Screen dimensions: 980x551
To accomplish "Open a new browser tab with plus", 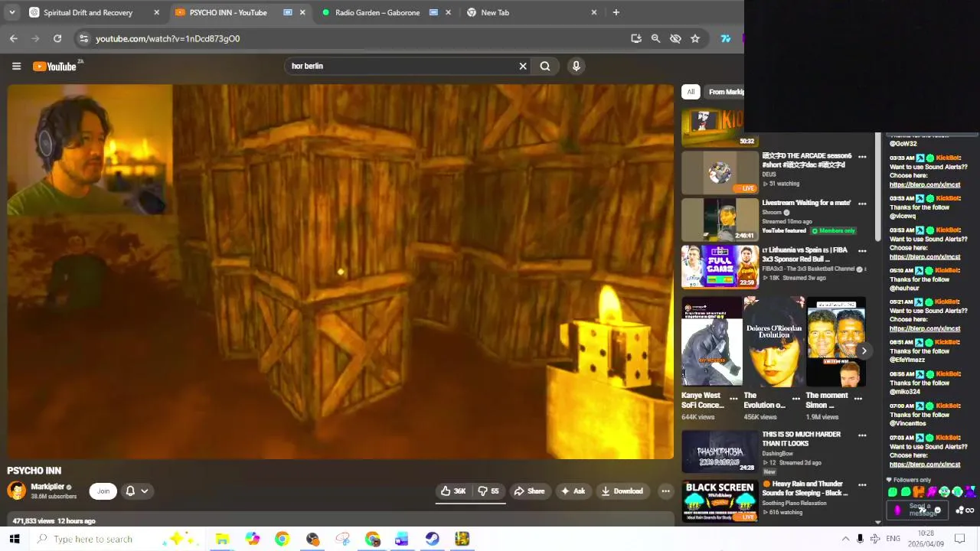I will click(x=616, y=12).
